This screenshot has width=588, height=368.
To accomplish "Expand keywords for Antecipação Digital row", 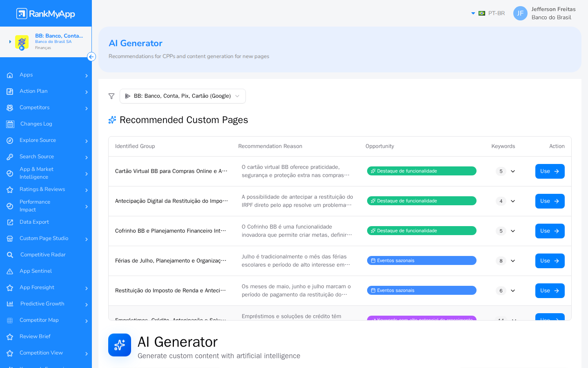I will point(513,201).
